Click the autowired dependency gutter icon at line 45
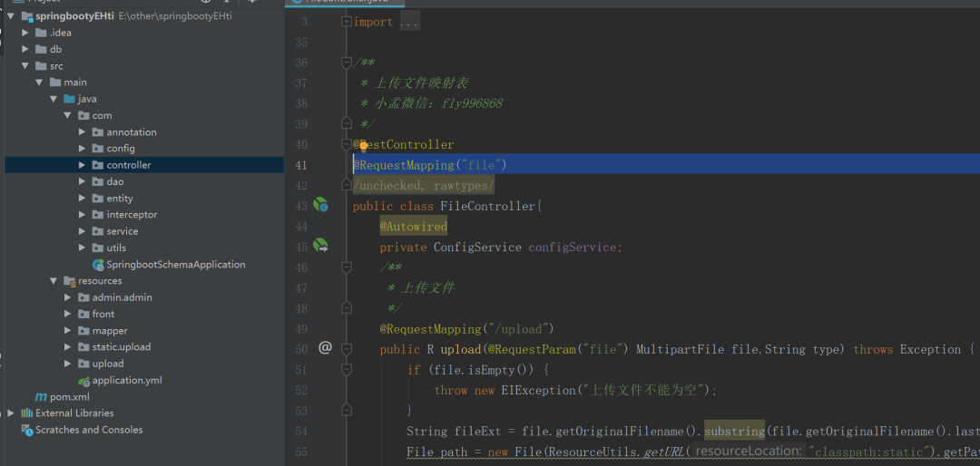This screenshot has height=466, width=980. point(320,245)
